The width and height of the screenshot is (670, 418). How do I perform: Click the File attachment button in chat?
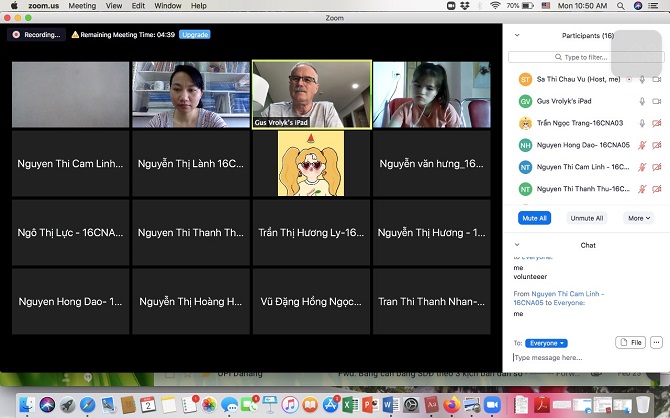pos(630,342)
